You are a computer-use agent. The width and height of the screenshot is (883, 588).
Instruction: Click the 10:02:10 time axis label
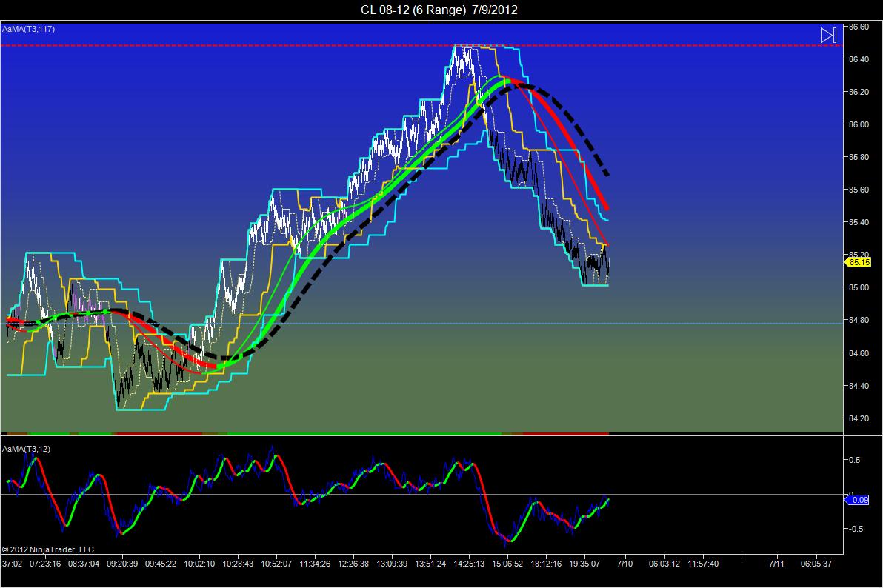[199, 564]
